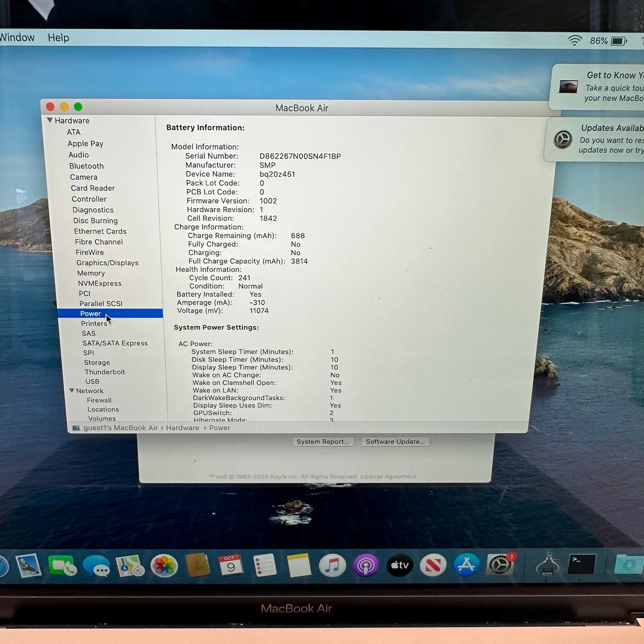Select Bluetooth in the hardware sidebar

pyautogui.click(x=86, y=166)
